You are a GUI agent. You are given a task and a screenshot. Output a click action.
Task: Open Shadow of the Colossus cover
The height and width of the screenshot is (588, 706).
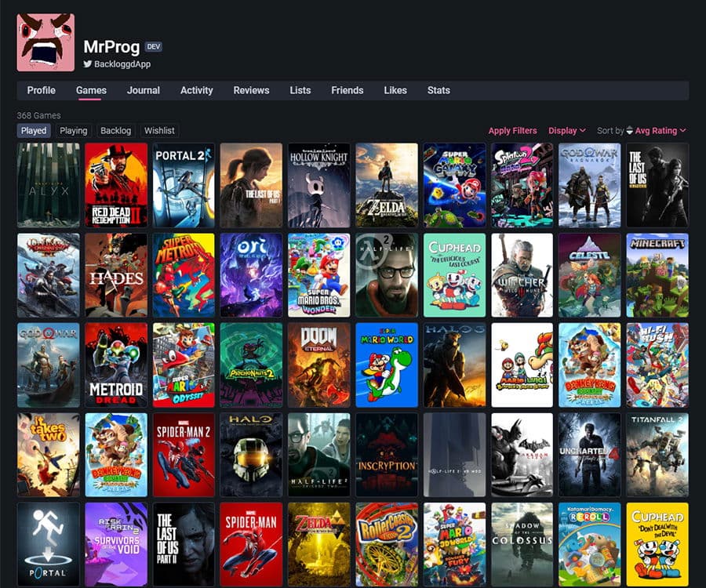click(522, 545)
